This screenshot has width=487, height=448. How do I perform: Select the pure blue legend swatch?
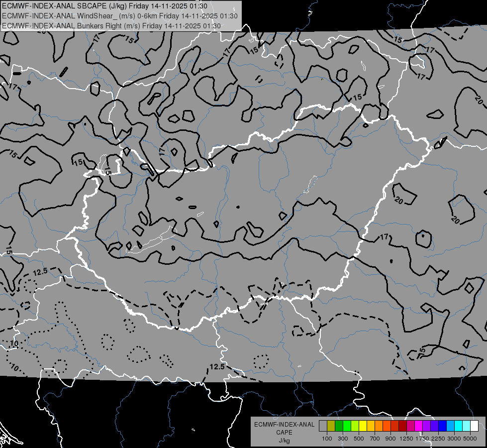[443, 426]
